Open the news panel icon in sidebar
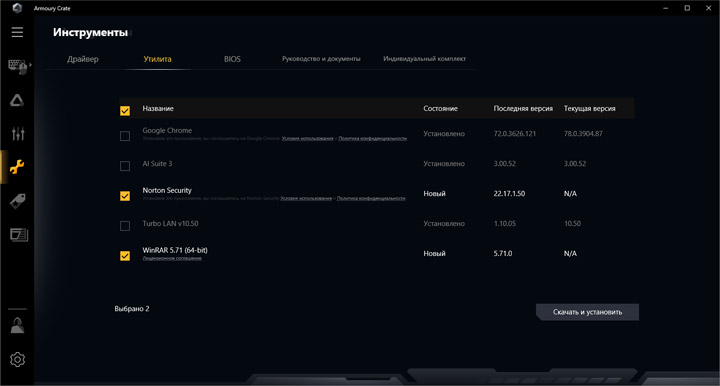This screenshot has width=720, height=386. (x=19, y=235)
